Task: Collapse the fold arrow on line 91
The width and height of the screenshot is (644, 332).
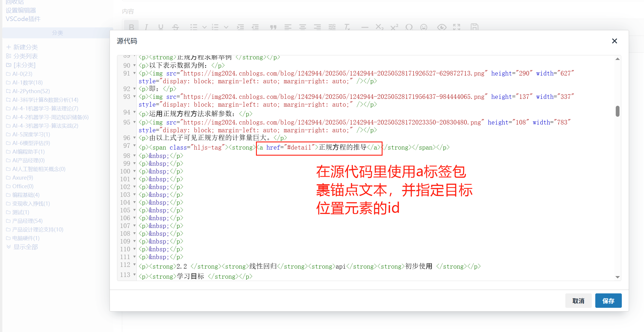Action: 134,73
